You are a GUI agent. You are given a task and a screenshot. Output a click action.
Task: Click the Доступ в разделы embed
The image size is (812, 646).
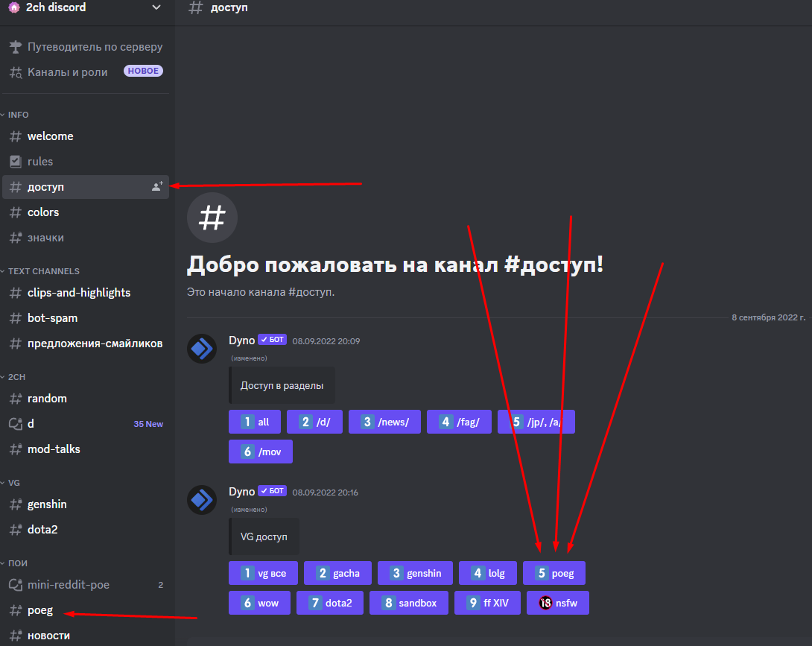point(282,385)
